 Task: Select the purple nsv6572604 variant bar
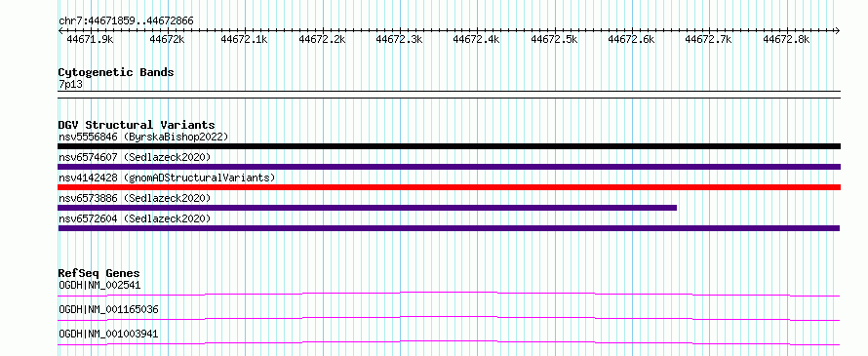coord(449,228)
